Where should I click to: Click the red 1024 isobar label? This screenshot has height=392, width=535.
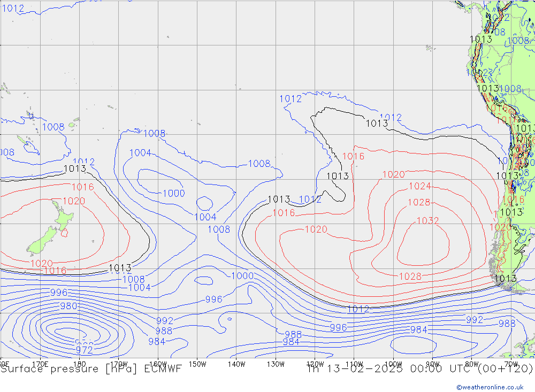coord(420,186)
